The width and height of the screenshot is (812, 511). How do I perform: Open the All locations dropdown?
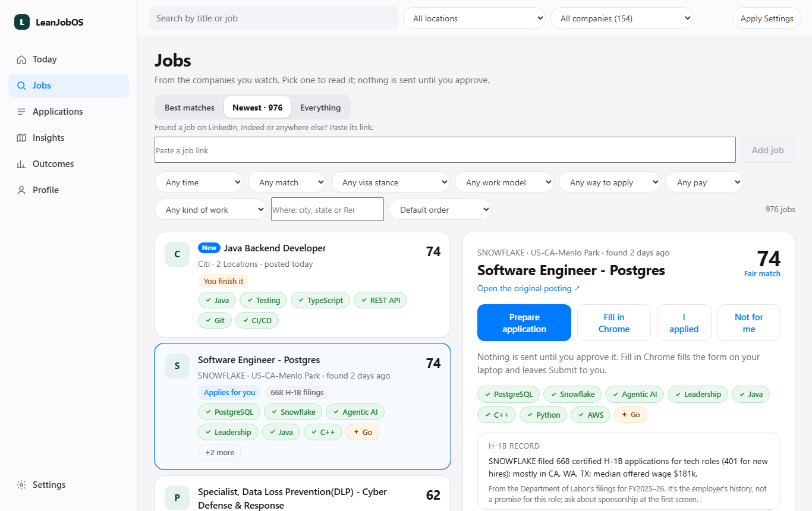click(x=474, y=18)
